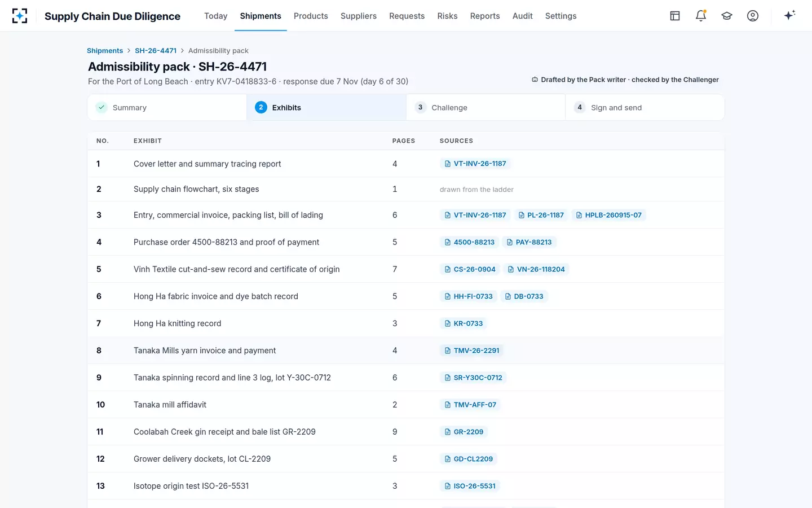812x508 pixels.
Task: Select row 'Tanaka Mills yarn invoice and payment'
Action: (x=406, y=351)
